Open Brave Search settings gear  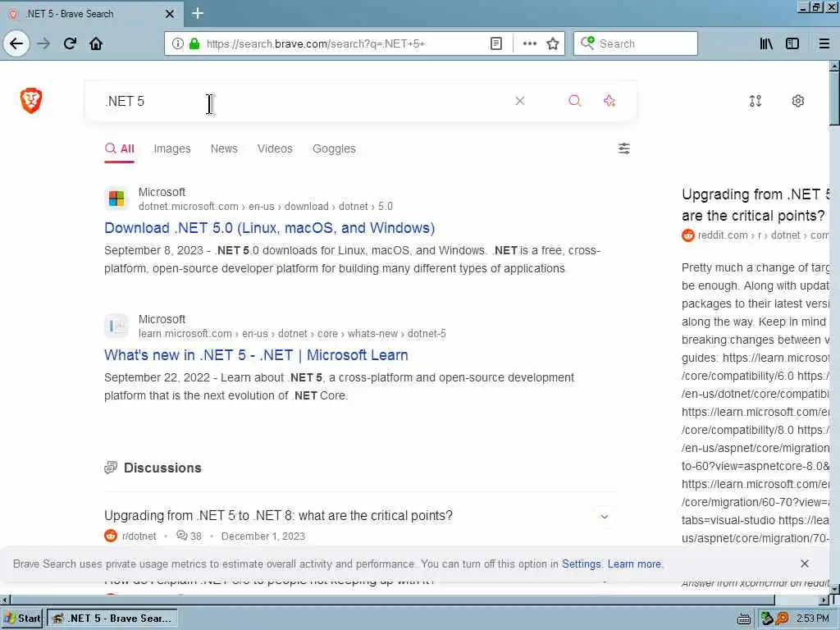pos(797,101)
